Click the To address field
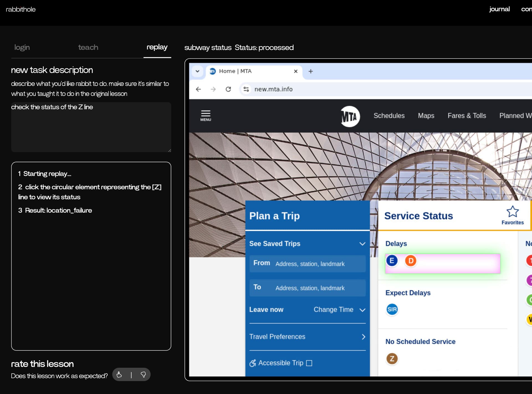The image size is (532, 394). click(x=307, y=288)
